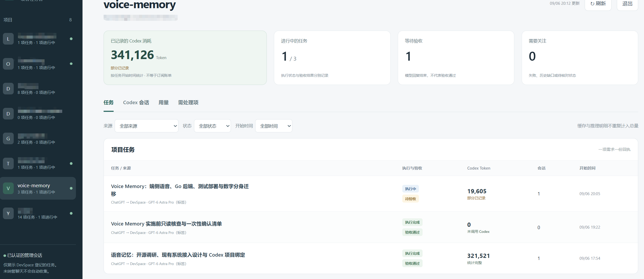
Task: Open the project with the L avatar
Action: pos(38,39)
